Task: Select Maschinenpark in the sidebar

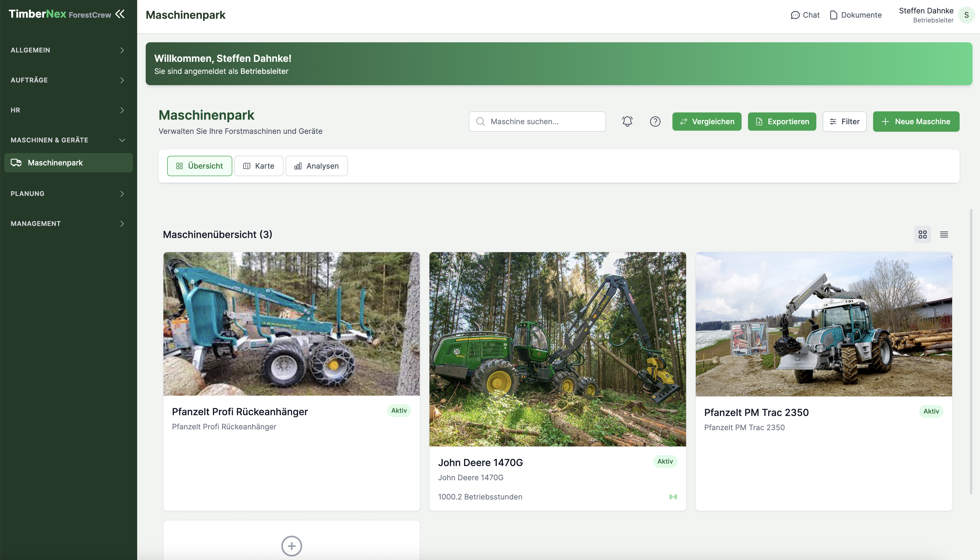Action: [69, 163]
